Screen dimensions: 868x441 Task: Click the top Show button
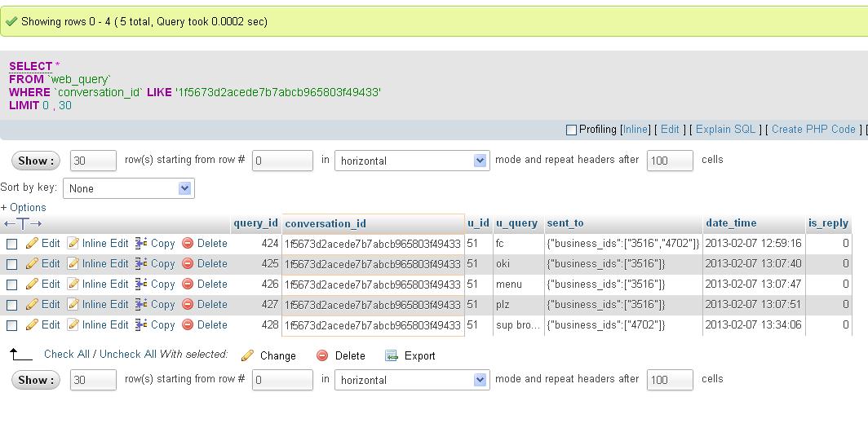35,161
